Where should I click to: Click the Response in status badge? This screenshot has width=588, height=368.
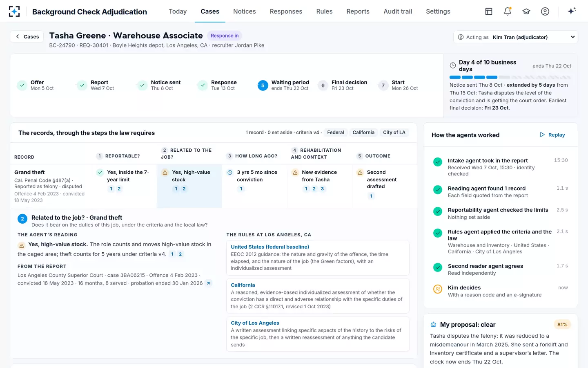click(x=225, y=36)
